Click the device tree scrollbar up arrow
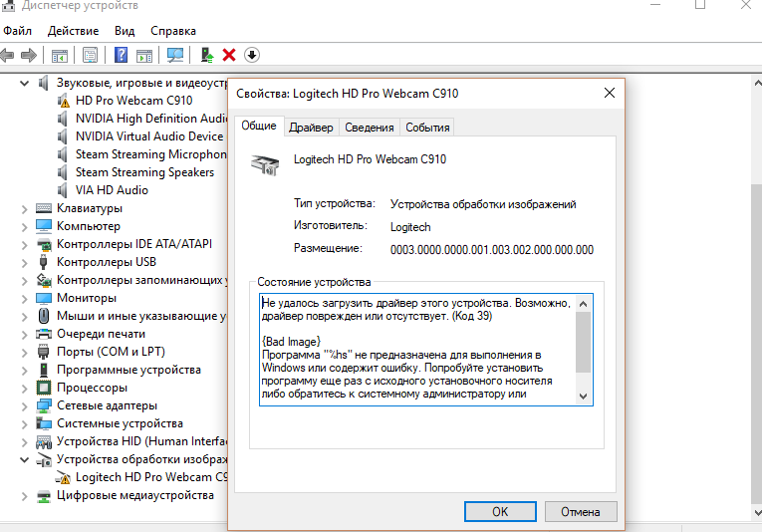Screen dimensions: 762x532 point(757,83)
